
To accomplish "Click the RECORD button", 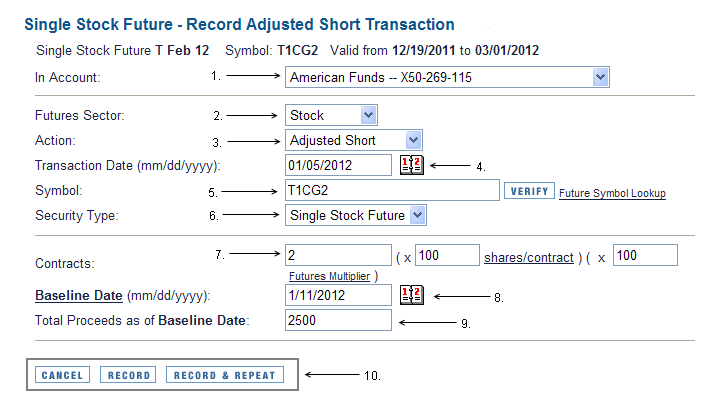I will click(x=128, y=375).
